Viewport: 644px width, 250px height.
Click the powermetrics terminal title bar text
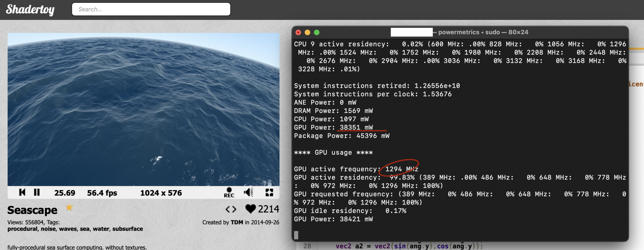483,32
